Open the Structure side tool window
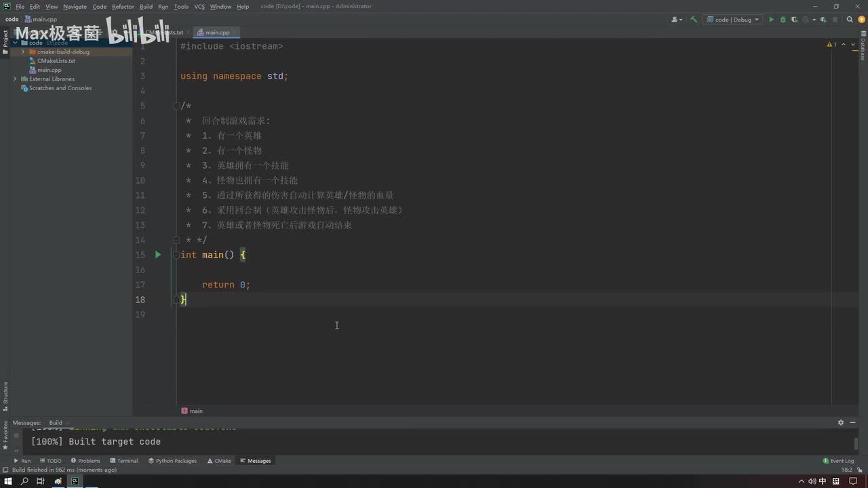Image resolution: width=868 pixels, height=488 pixels. point(5,396)
